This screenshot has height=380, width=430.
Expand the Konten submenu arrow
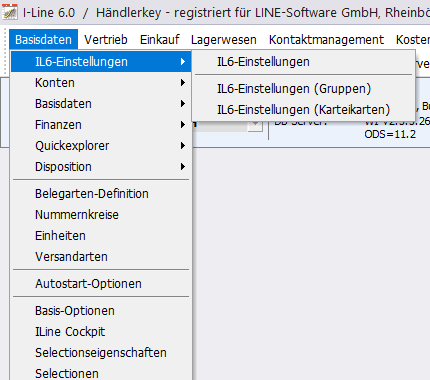pyautogui.click(x=183, y=82)
